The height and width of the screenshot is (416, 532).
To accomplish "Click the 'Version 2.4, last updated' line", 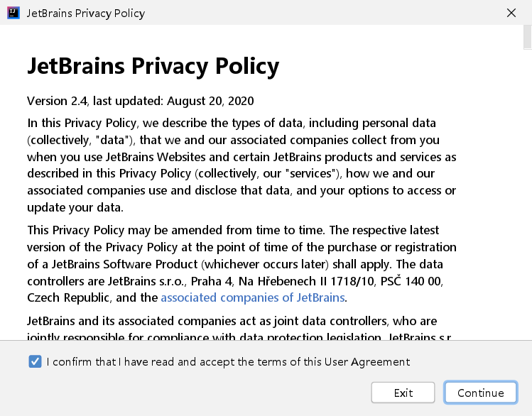I will [140, 101].
